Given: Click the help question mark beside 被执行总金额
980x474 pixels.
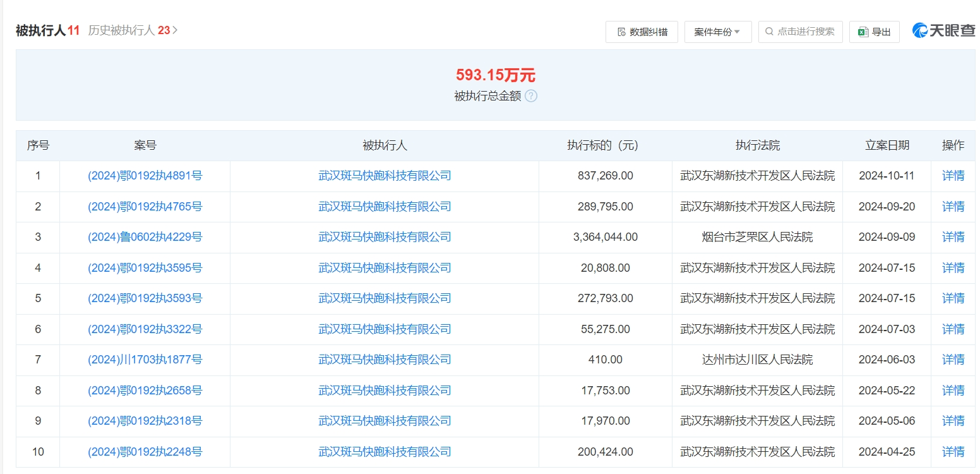Looking at the screenshot, I should [x=531, y=96].
